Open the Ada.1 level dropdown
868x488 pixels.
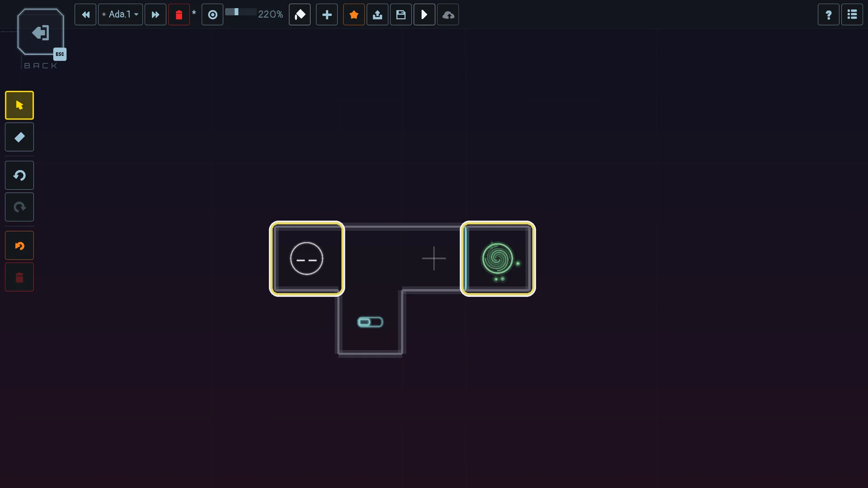coord(121,14)
